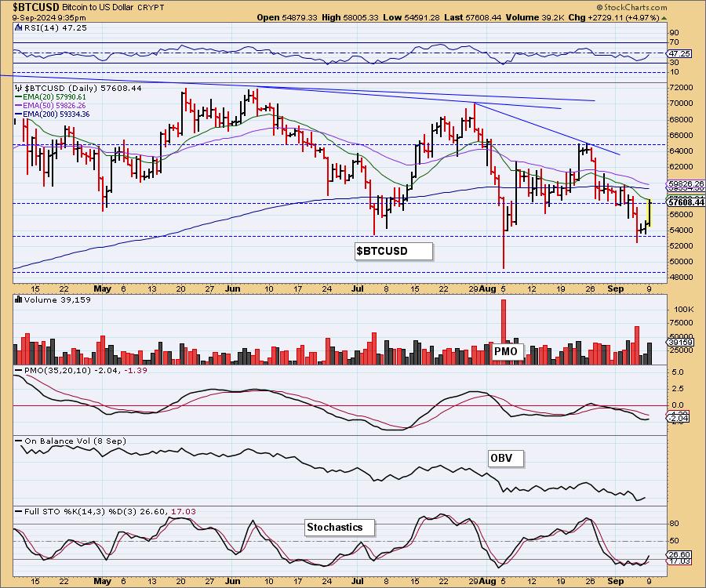The height and width of the screenshot is (588, 706).
Task: Click the May label on the bottom date axis
Action: coord(102,581)
